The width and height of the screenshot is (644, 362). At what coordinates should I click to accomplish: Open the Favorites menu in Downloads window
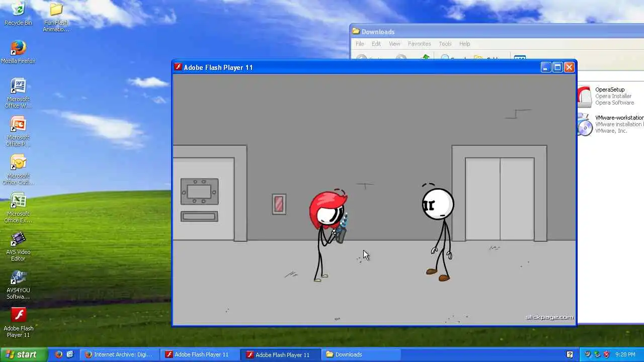[419, 44]
